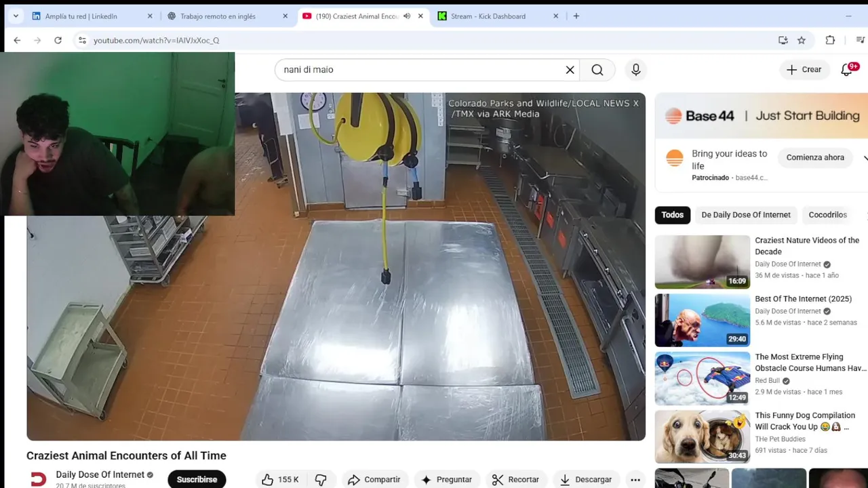Open Best Of The Internet (2025) title
This screenshot has height=488, width=868.
pyautogui.click(x=803, y=299)
